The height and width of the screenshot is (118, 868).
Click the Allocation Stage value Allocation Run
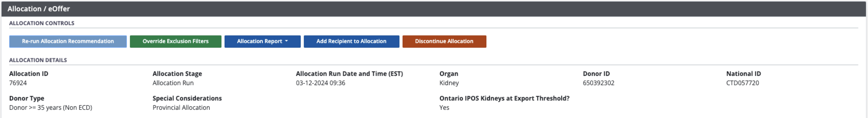pos(173,83)
